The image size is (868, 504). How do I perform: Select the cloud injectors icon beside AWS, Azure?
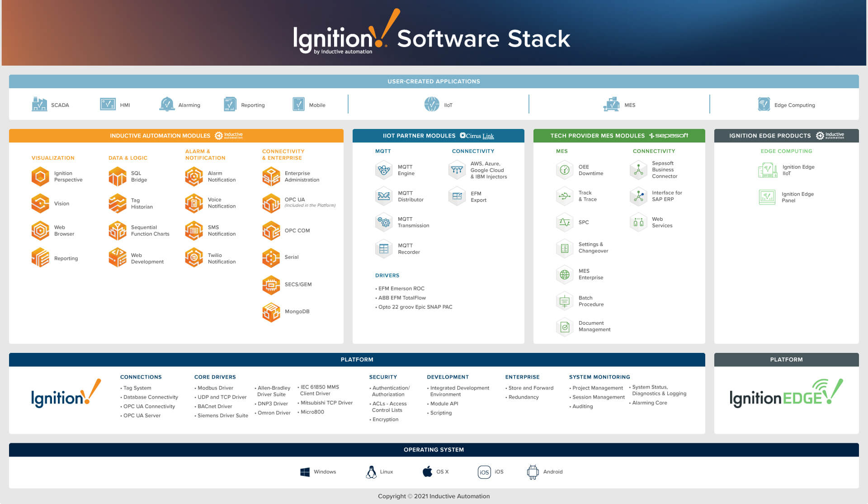(457, 170)
